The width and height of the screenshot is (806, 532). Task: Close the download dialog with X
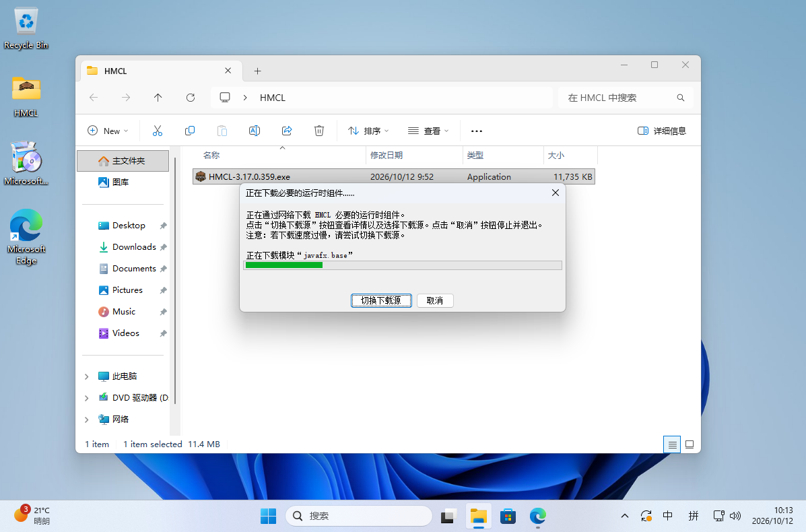point(555,193)
